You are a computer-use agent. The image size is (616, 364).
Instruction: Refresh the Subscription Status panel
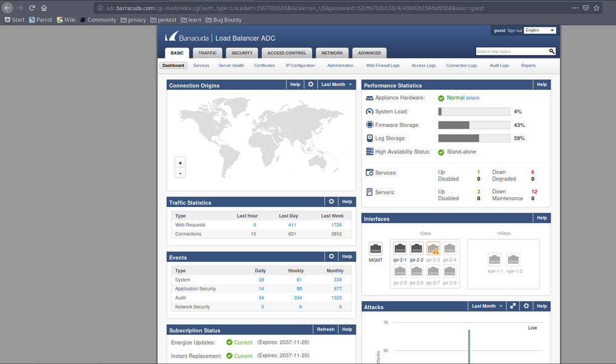(326, 330)
